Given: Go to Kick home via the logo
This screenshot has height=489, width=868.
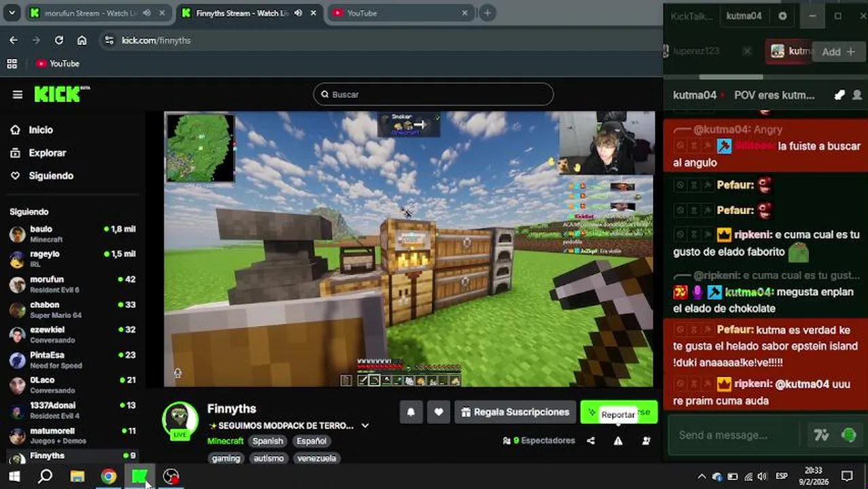Looking at the screenshot, I should click(61, 94).
